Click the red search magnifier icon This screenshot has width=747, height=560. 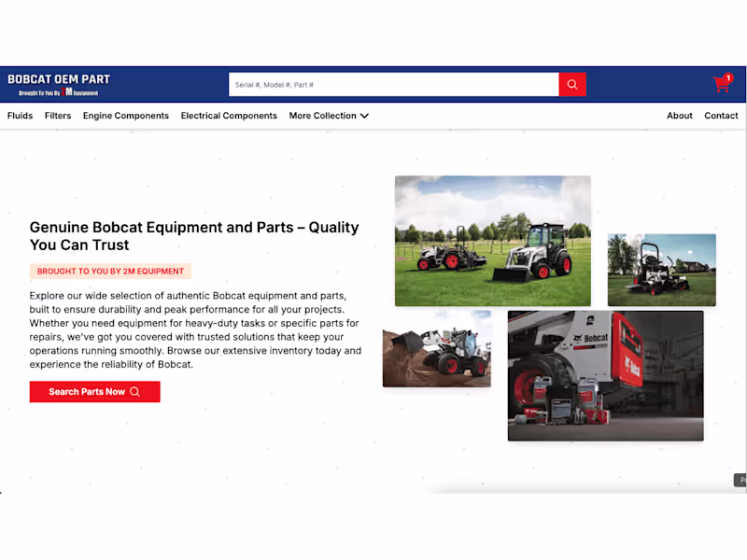571,84
